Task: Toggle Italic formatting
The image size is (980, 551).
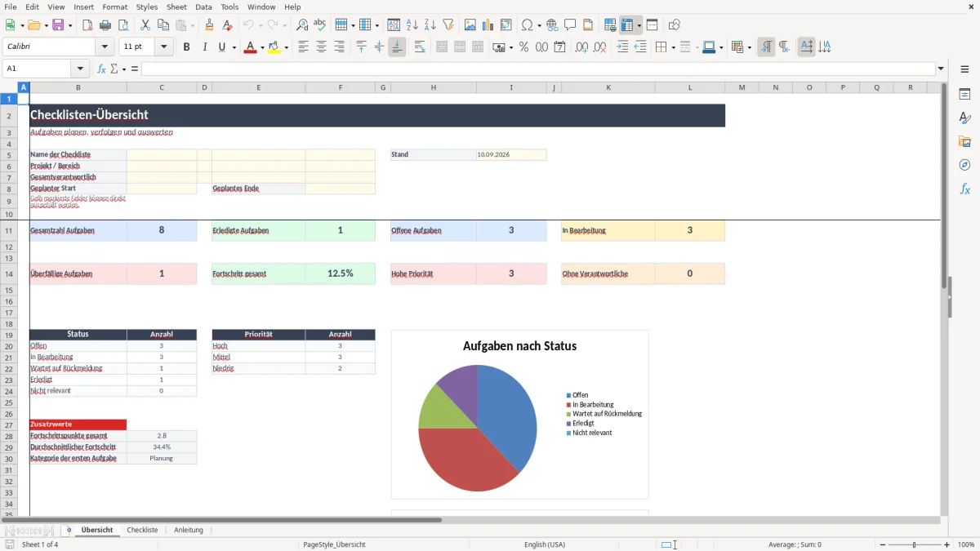Action: (204, 47)
